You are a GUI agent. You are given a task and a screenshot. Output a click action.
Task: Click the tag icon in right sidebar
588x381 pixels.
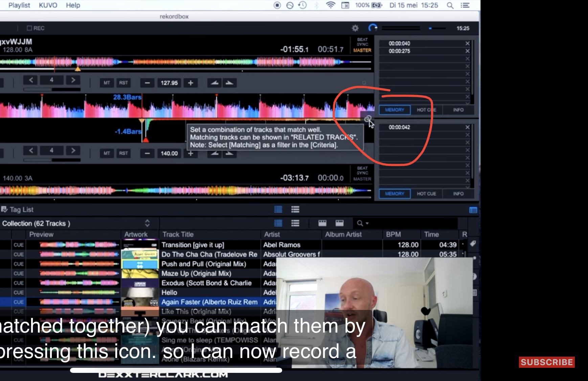point(473,244)
